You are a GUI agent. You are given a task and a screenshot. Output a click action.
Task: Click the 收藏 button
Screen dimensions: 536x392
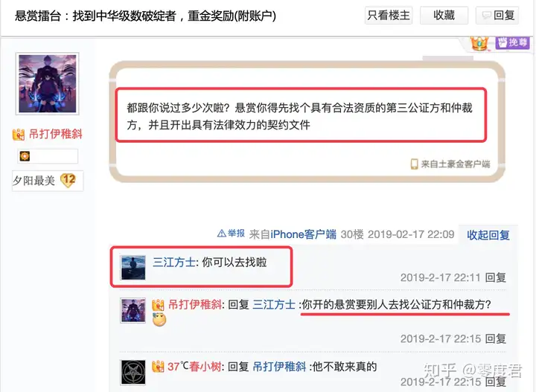point(444,16)
